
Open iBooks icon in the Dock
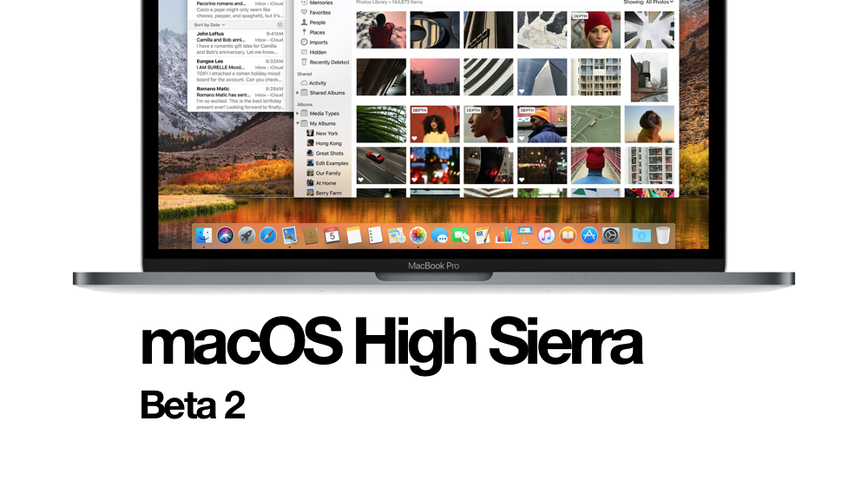point(568,236)
